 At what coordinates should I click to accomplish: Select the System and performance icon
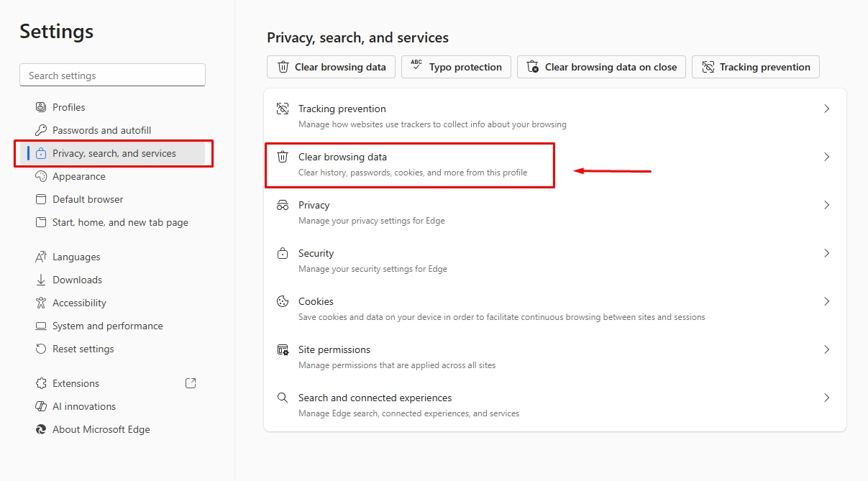[40, 326]
